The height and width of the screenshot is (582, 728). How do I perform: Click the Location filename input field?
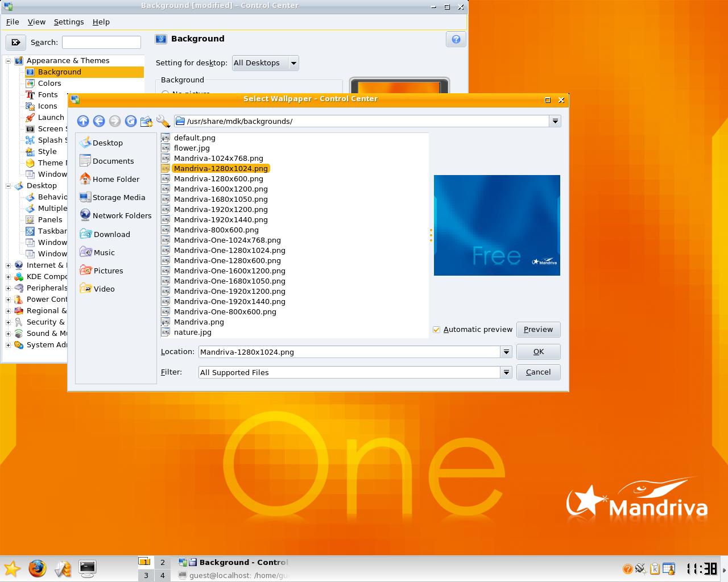(350, 352)
